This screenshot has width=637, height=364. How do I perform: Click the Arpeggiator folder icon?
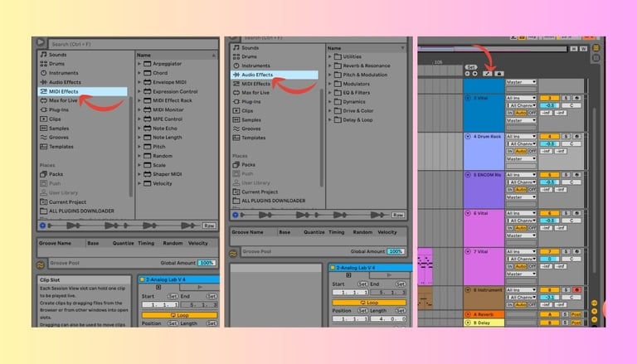[147, 64]
